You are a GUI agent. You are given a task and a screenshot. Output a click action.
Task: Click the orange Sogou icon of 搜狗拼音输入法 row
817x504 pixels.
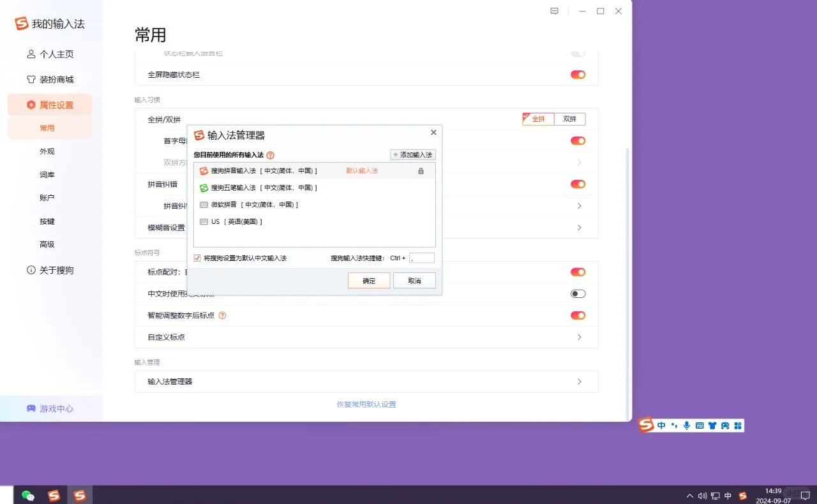click(x=204, y=171)
